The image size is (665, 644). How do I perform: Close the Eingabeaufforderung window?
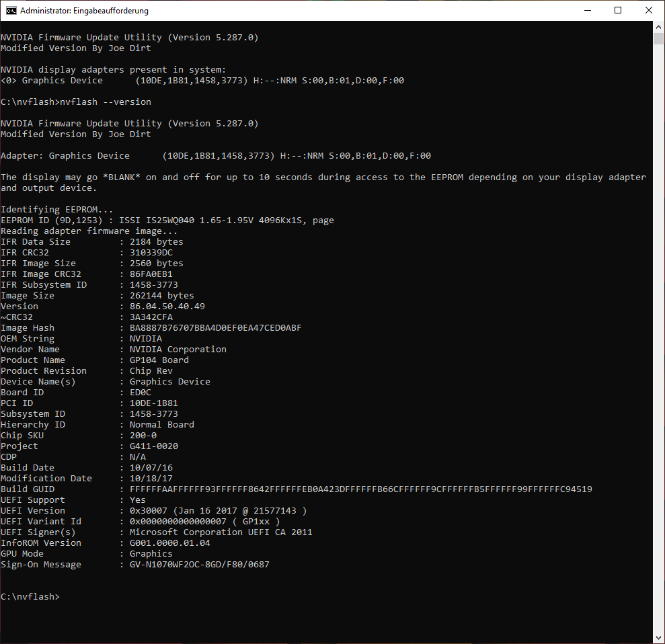(x=649, y=11)
